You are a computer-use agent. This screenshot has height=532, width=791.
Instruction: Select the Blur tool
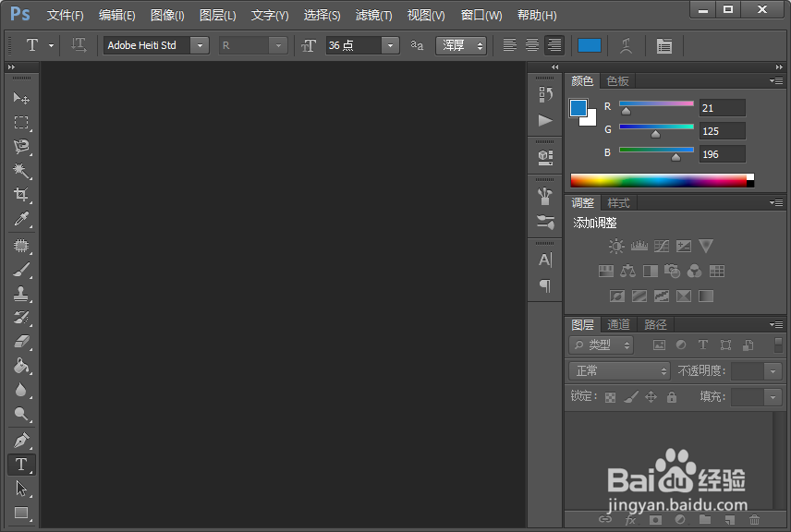(x=21, y=390)
